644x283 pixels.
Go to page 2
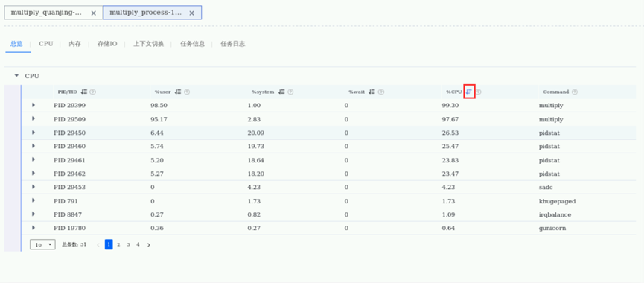tap(118, 244)
